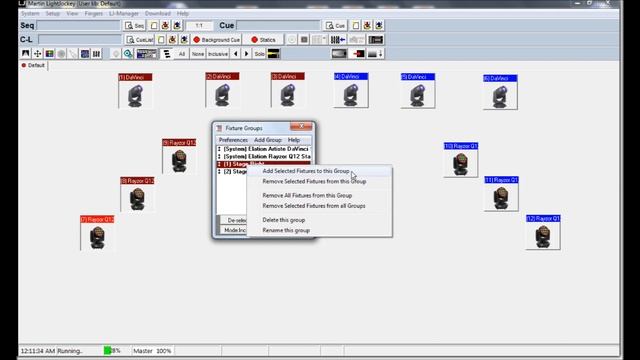Select the Default tab
The height and width of the screenshot is (360, 640).
click(x=33, y=65)
